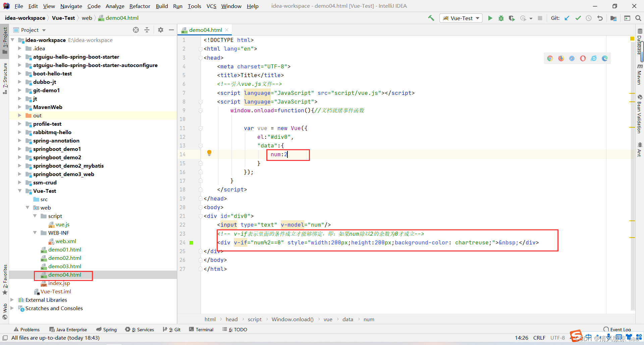Run the Vue-Test configuration
644x345 pixels.
click(x=490, y=18)
